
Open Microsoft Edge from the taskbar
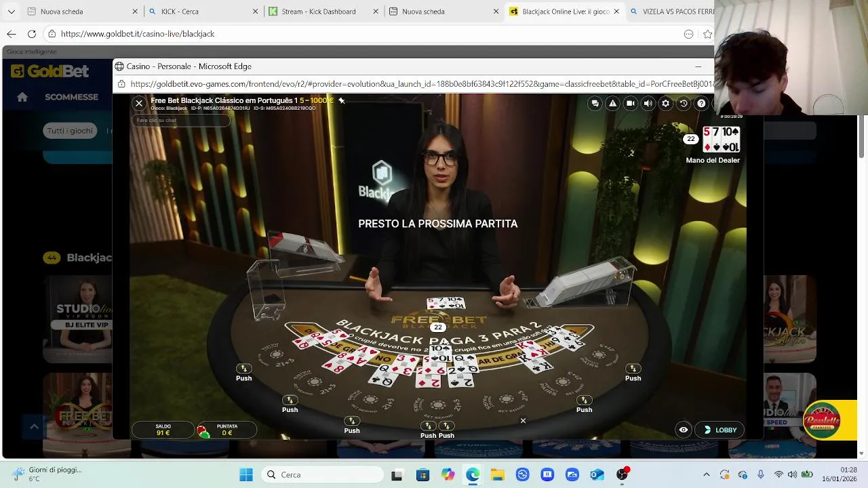click(x=473, y=474)
